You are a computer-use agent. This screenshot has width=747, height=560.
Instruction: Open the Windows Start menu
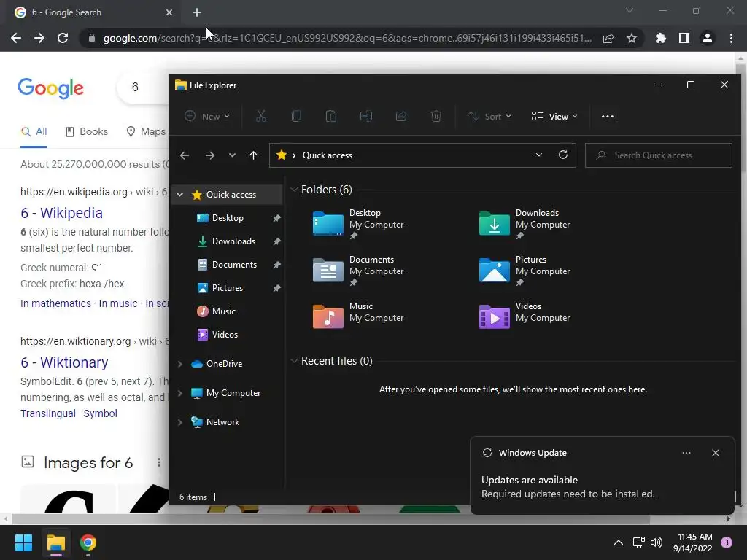[23, 542]
